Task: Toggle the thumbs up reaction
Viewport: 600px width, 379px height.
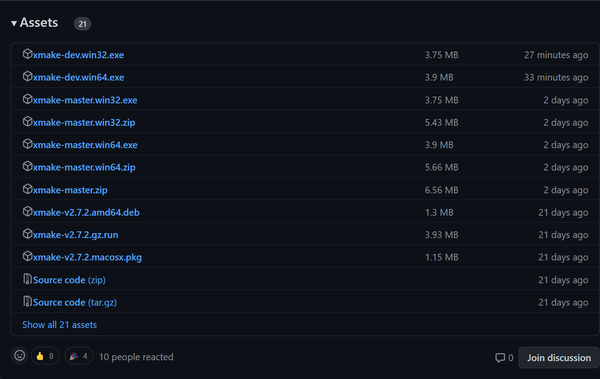Action: click(x=45, y=356)
